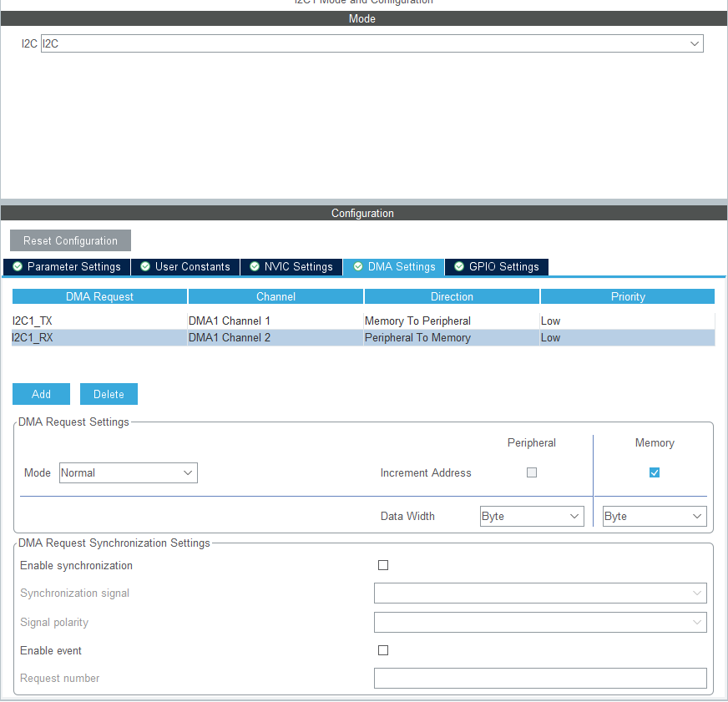
Task: Click the green check icon on DMA Settings
Action: 358,266
